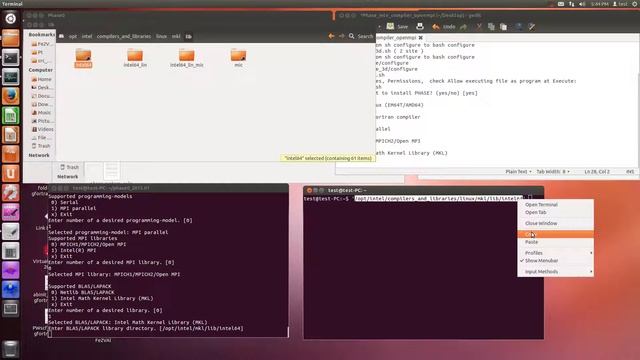Click the linux path breadcrumb
The image size is (640, 360).
[161, 36]
